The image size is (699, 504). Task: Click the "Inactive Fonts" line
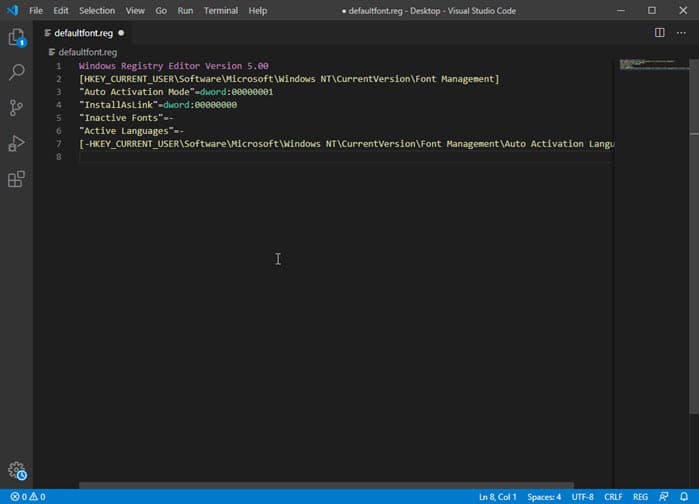click(x=126, y=118)
